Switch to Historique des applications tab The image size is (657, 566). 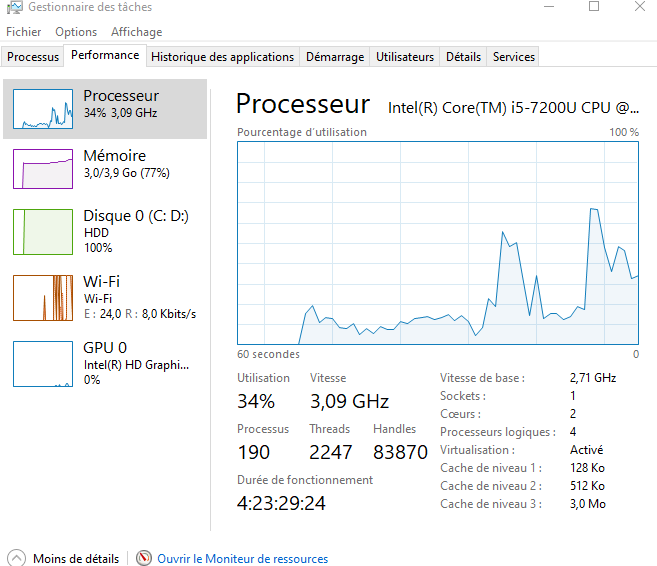[x=222, y=57]
